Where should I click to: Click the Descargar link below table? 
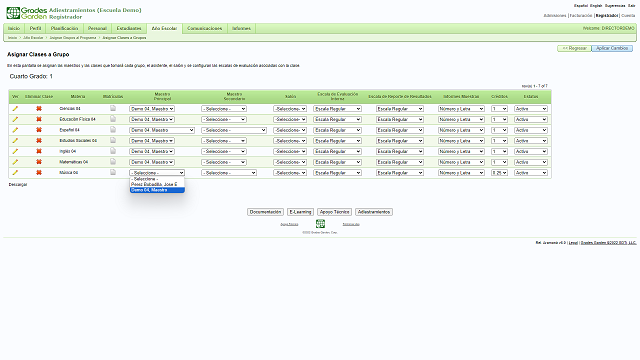pyautogui.click(x=18, y=185)
